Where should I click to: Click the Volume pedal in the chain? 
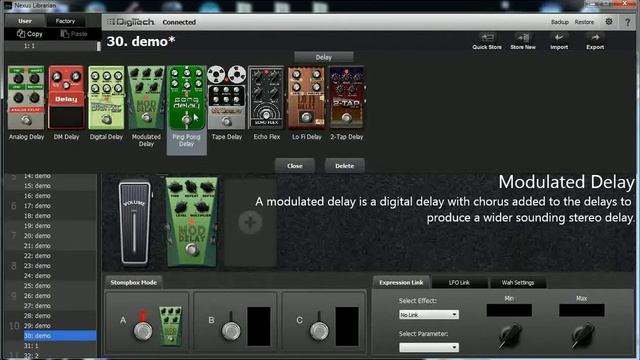(x=134, y=223)
